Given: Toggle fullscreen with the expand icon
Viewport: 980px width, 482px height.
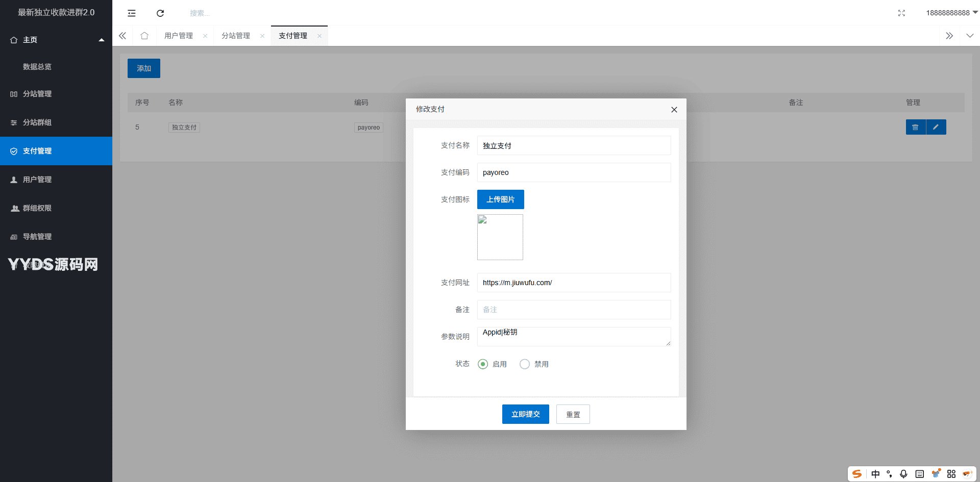Looking at the screenshot, I should coord(901,13).
